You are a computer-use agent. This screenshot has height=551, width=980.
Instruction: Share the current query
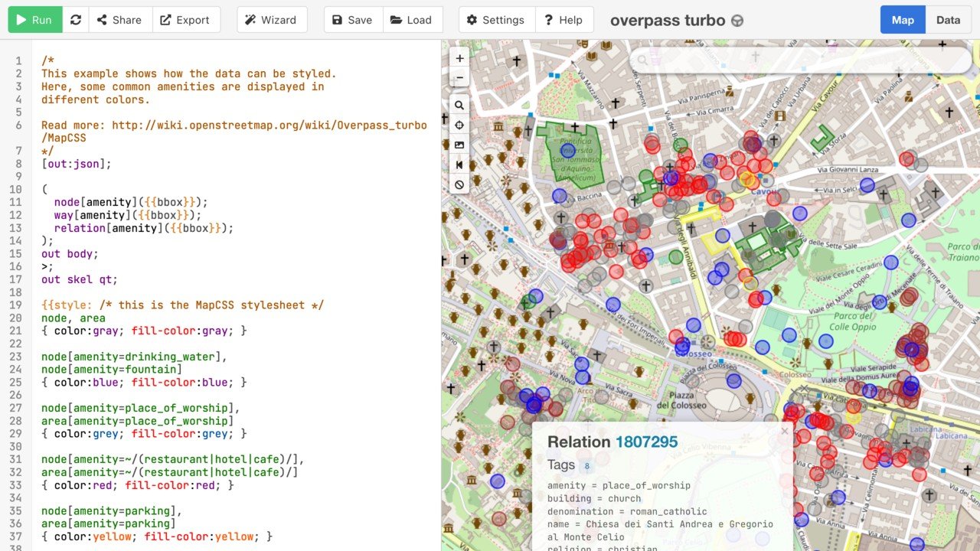click(119, 20)
